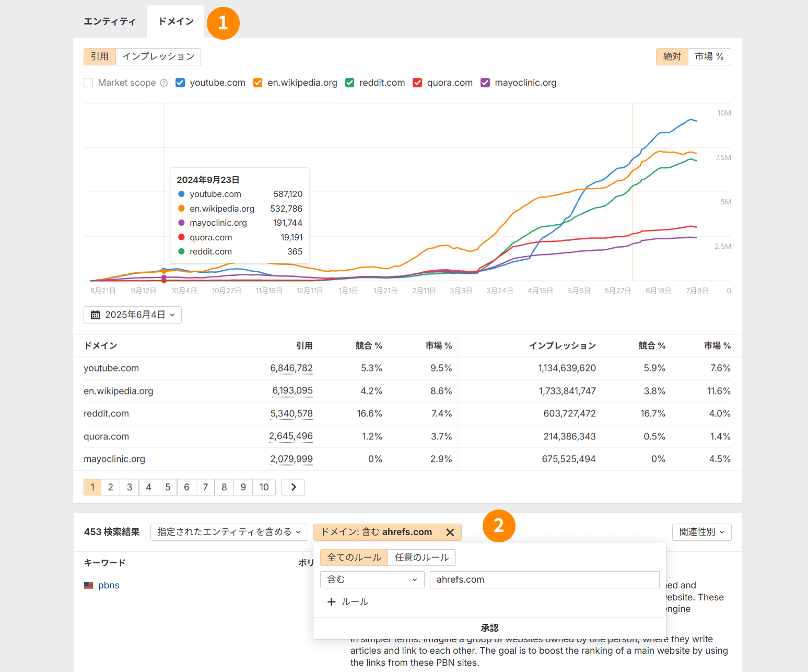The width and height of the screenshot is (808, 672).
Task: Select the インプレッション chart tab
Action: tap(158, 56)
